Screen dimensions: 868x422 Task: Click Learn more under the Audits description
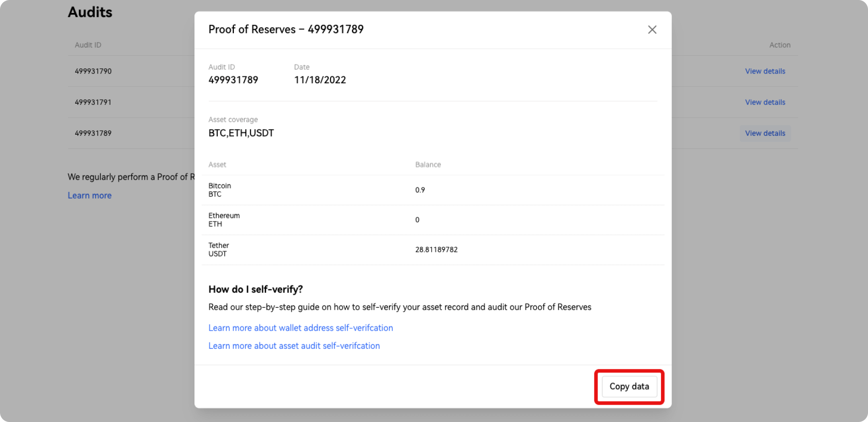90,195
